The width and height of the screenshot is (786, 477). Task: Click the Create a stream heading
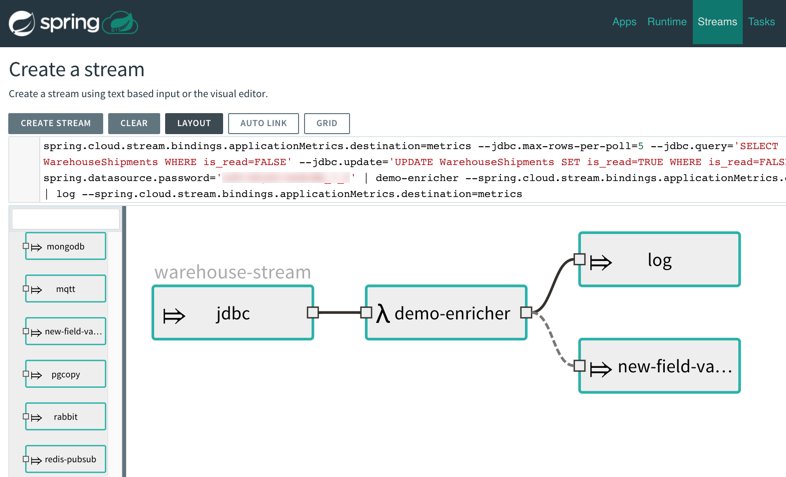77,69
